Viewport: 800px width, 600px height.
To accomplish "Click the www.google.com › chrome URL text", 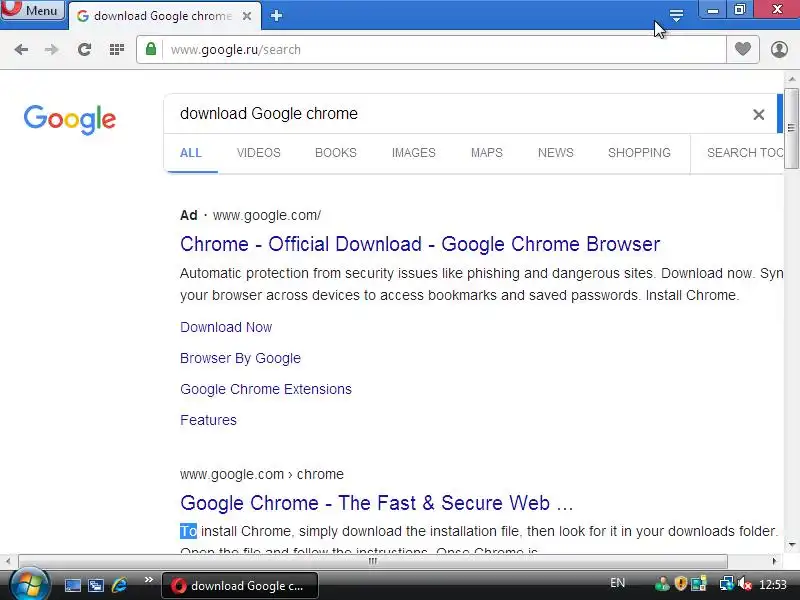I will 262,474.
